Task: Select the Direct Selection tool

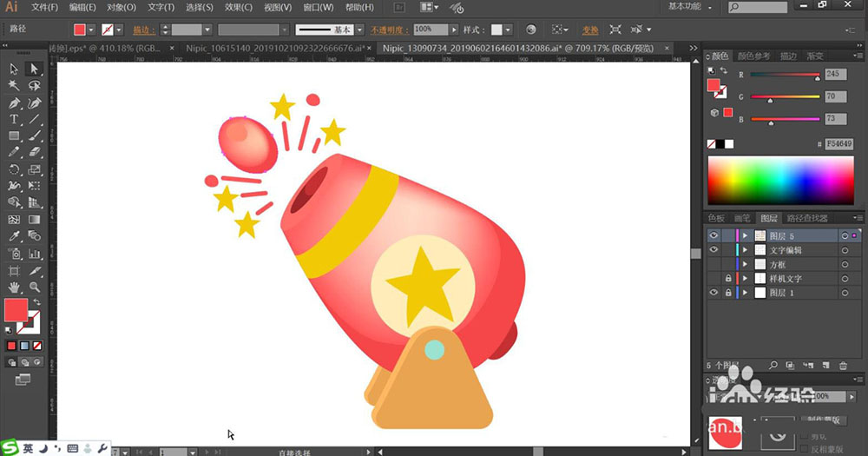Action: coord(35,69)
